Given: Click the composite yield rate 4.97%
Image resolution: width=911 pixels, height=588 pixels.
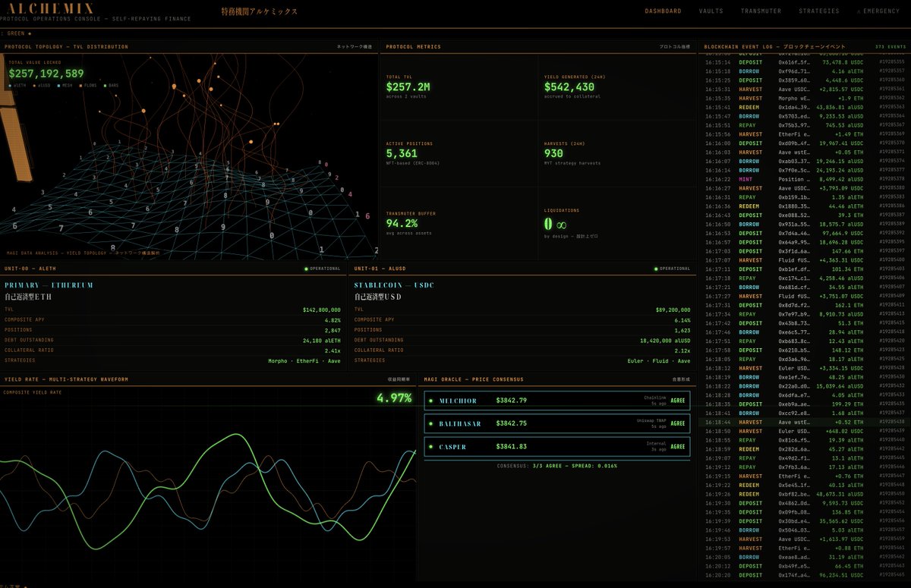Looking at the screenshot, I should [x=393, y=398].
